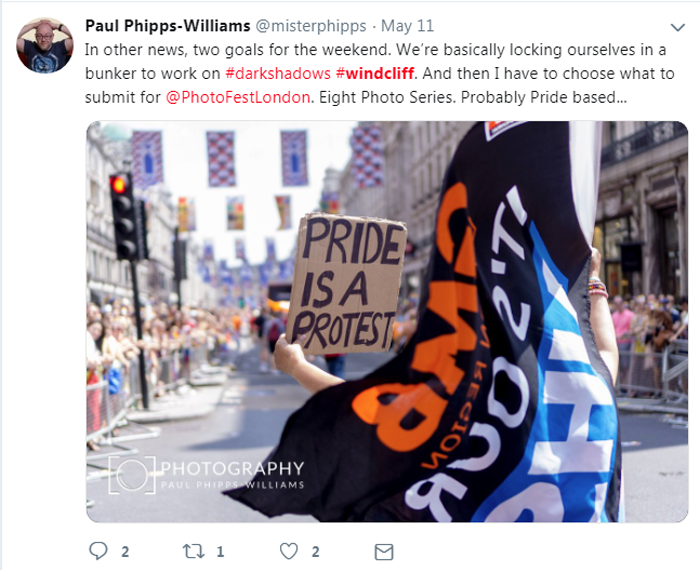Like the tweet with the heart icon
The height and width of the screenshot is (570, 700).
coord(289,552)
